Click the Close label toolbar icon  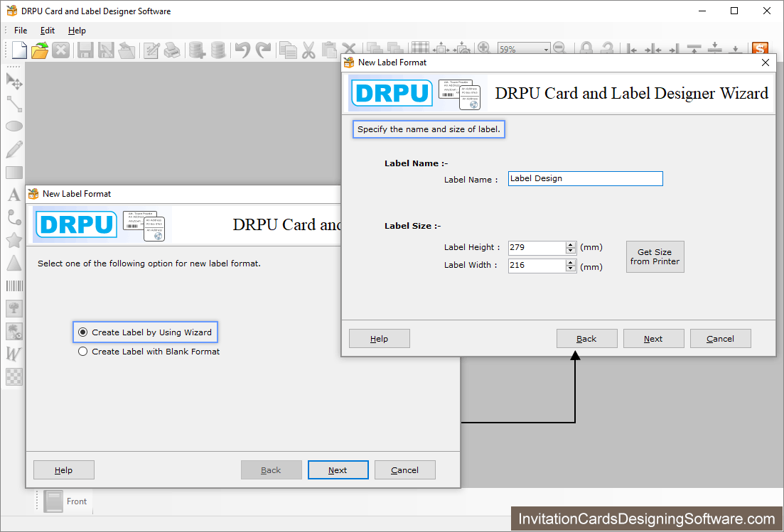pos(60,50)
